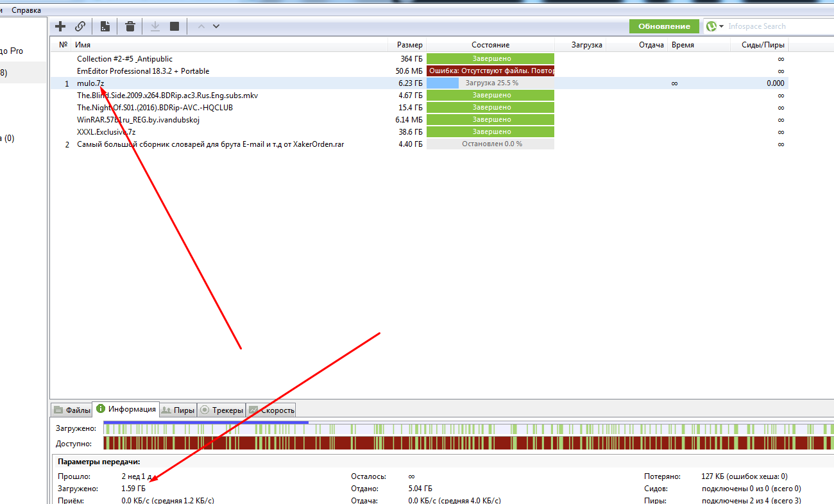Click the green Обновление button
The width and height of the screenshot is (834, 504).
(663, 26)
